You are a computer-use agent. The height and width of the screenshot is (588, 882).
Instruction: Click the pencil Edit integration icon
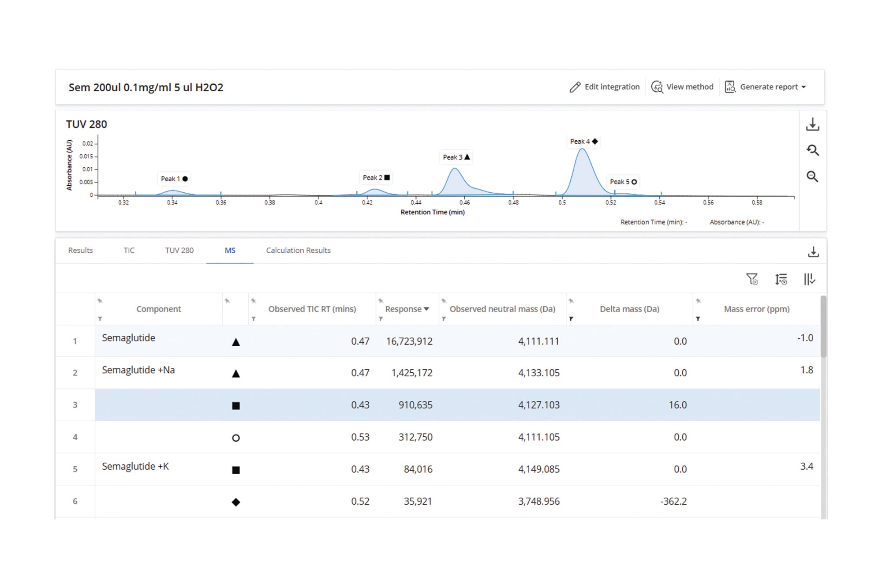click(x=575, y=87)
